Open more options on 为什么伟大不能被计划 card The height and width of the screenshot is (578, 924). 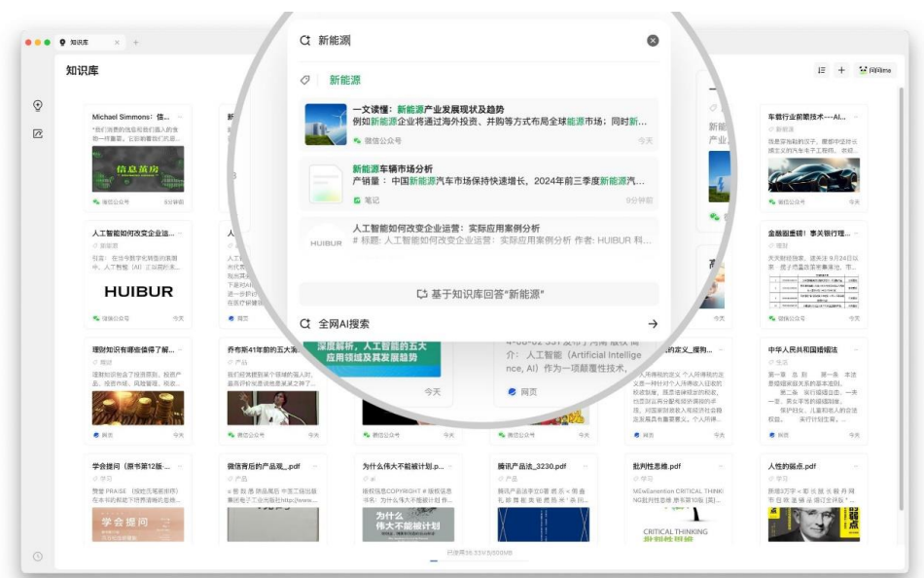pos(450,466)
